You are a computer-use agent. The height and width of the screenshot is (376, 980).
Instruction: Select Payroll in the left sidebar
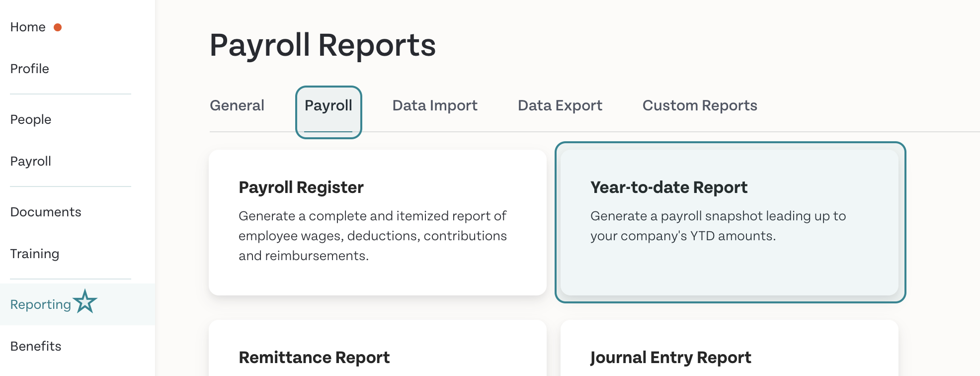31,161
